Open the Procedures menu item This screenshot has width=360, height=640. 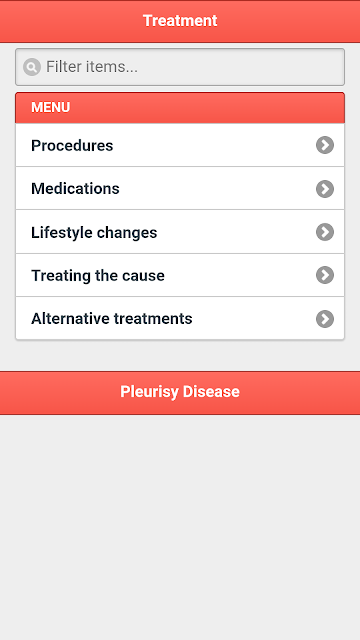click(x=180, y=145)
